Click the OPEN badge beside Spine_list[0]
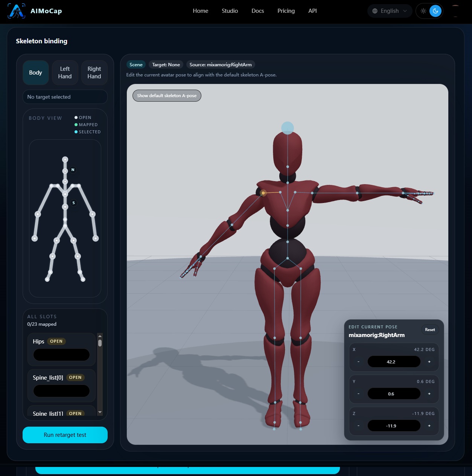The height and width of the screenshot is (476, 472). click(75, 378)
